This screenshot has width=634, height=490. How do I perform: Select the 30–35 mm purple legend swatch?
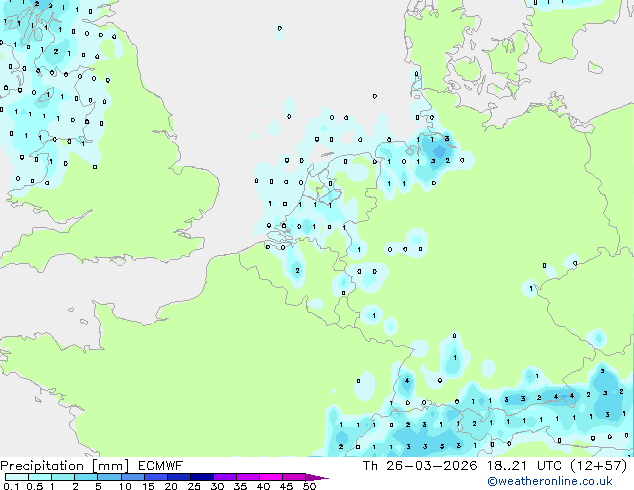tap(225, 477)
